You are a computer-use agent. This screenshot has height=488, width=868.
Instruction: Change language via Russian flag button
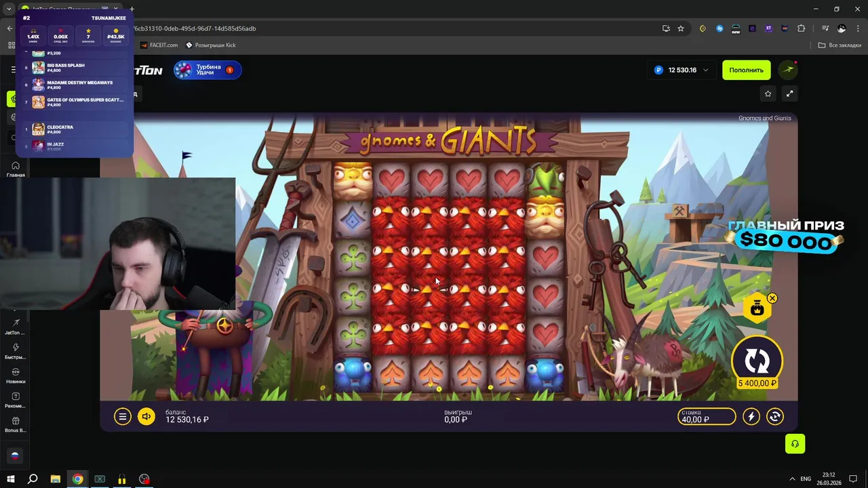point(15,456)
